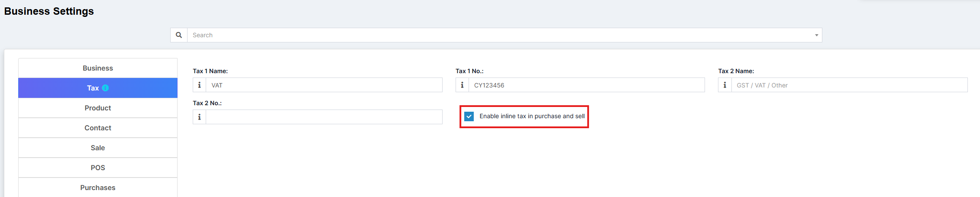Click the Tax 1 Name field containing VAT
Viewport: 980px width, 197px height.
(323, 85)
